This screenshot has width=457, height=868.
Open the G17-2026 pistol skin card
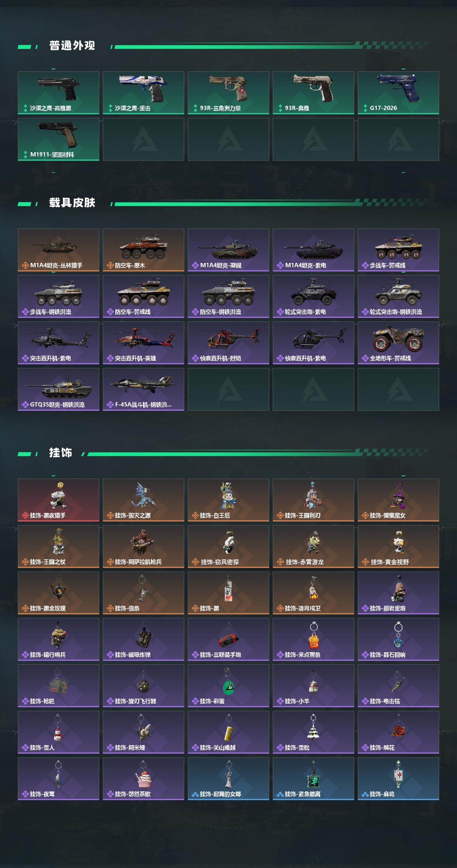pyautogui.click(x=398, y=93)
